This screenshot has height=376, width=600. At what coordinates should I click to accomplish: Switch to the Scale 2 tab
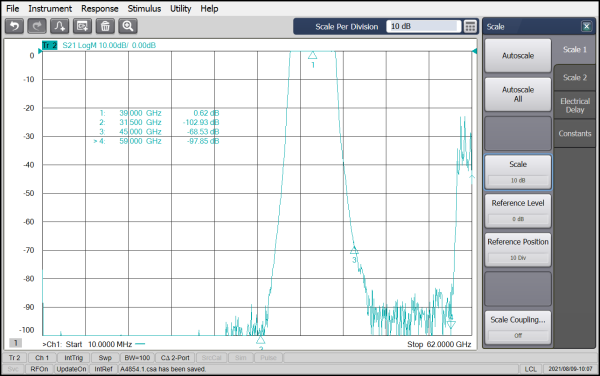(574, 78)
